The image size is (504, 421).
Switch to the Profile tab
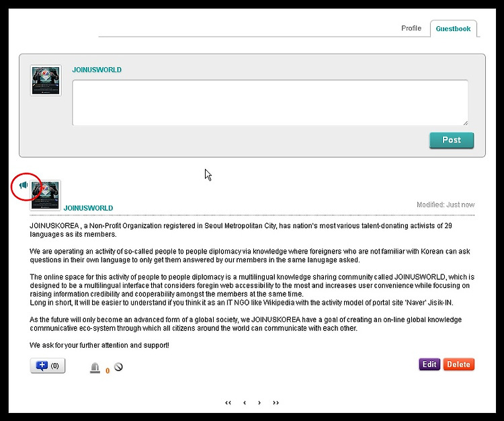[411, 28]
